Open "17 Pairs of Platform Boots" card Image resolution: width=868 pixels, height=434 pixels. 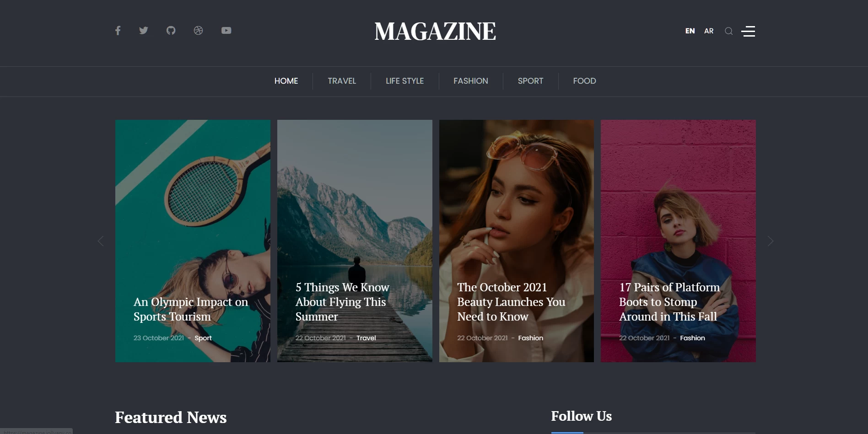tap(678, 241)
